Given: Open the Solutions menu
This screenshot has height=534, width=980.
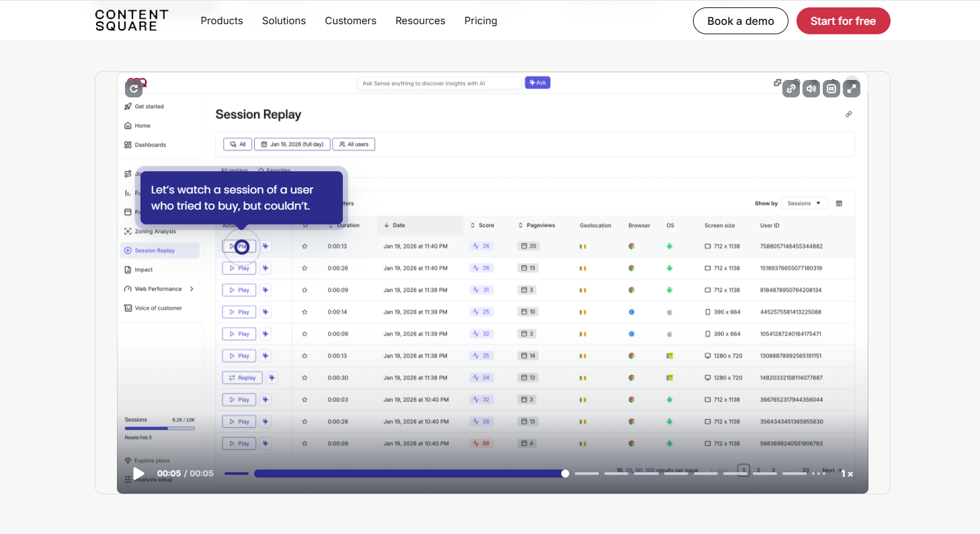Looking at the screenshot, I should point(284,21).
